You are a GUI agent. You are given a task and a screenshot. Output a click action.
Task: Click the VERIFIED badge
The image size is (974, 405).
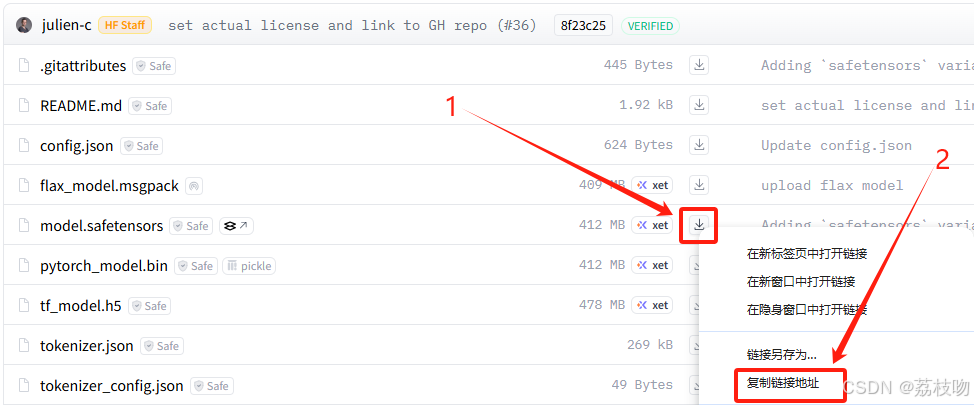click(650, 26)
